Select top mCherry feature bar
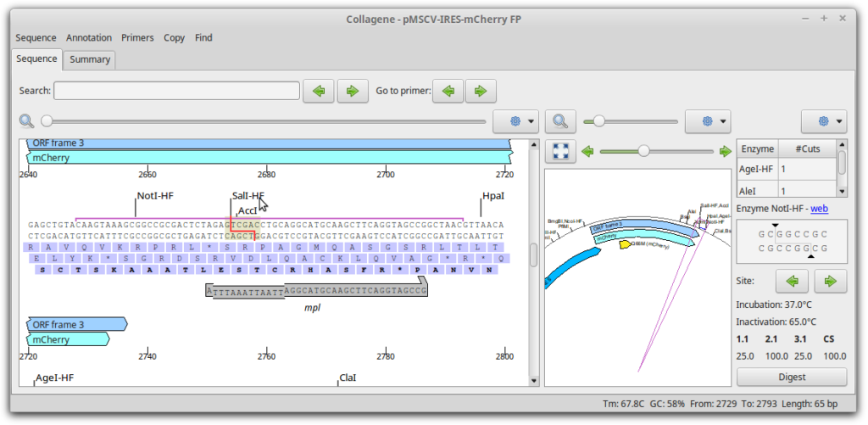 (x=270, y=158)
